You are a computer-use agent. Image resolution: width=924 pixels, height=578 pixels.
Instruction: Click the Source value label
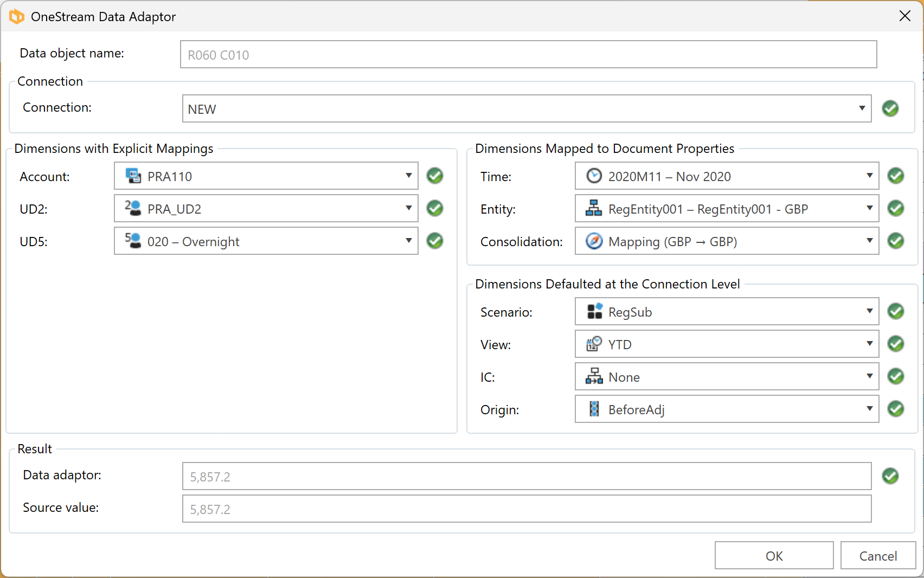point(61,508)
